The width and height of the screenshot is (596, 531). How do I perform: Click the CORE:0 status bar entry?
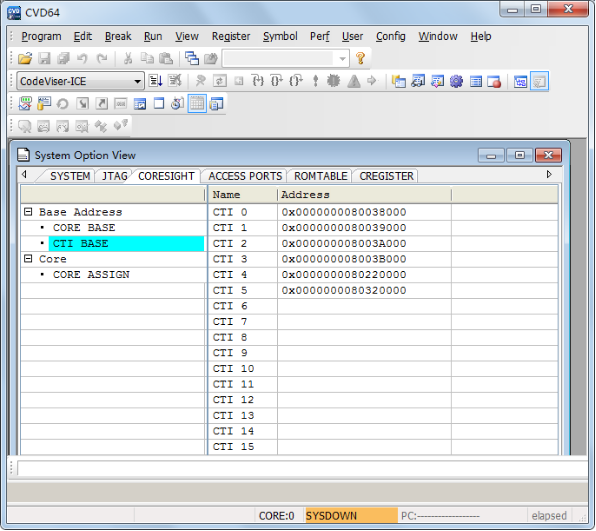coord(276,516)
